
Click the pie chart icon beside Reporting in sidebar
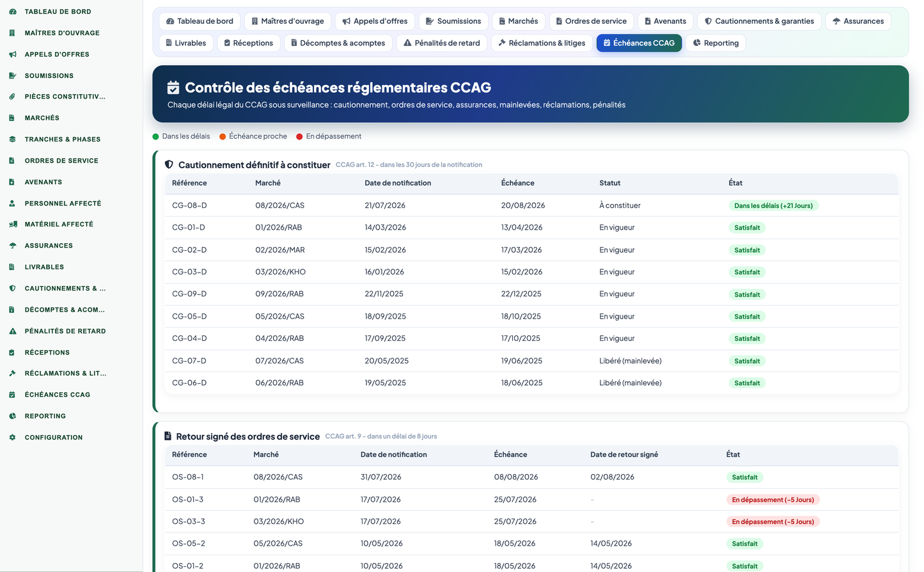coord(12,416)
